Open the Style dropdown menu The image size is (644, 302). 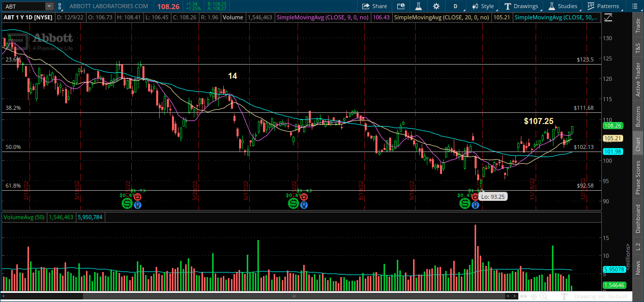point(482,6)
